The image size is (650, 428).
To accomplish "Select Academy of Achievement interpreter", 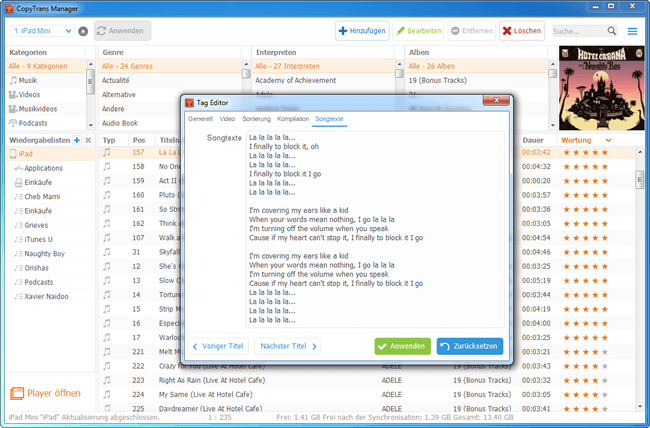I will tap(323, 80).
